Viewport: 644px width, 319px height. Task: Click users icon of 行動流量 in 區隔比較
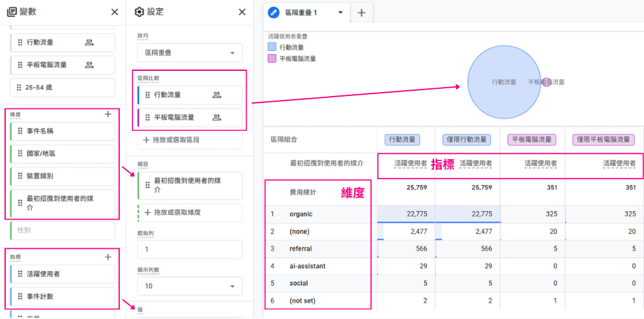217,95
